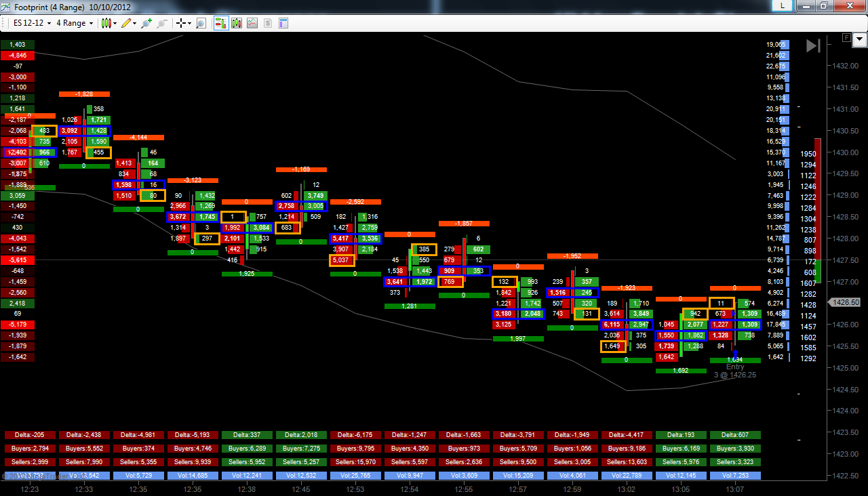Click the 13:02 time axis label
868x496 pixels.
point(627,488)
